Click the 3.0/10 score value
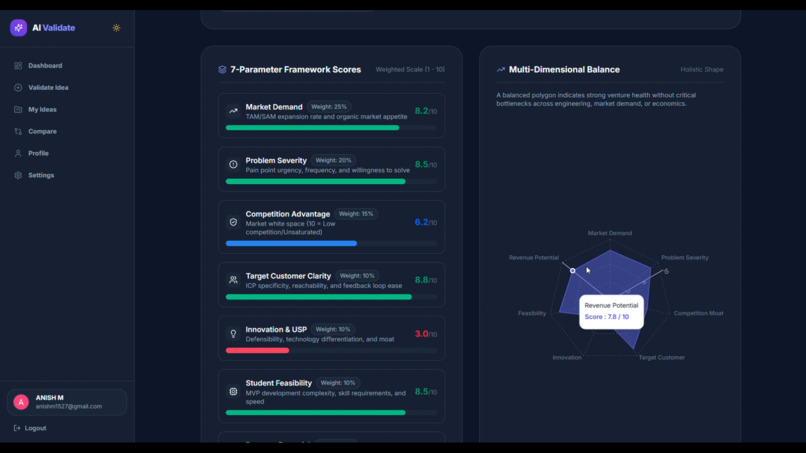Viewport: 806px width, 453px height. click(426, 334)
